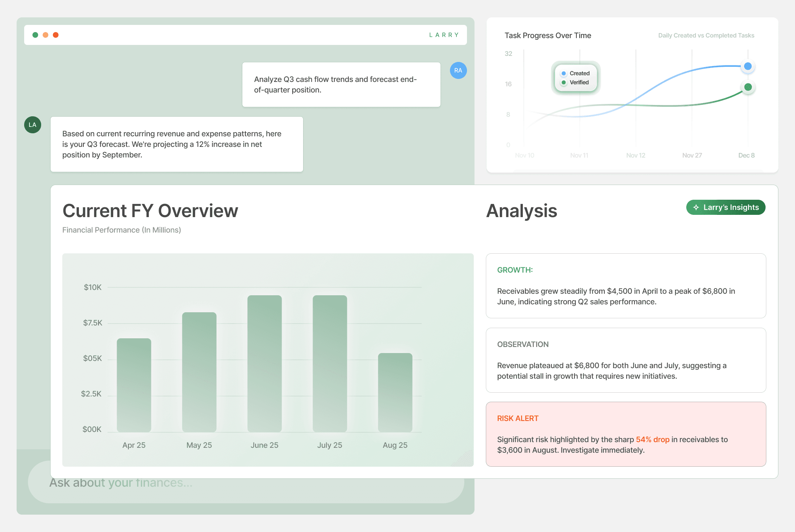This screenshot has height=532, width=795.
Task: Open the OBSERVATION insight card
Action: pyautogui.click(x=626, y=360)
